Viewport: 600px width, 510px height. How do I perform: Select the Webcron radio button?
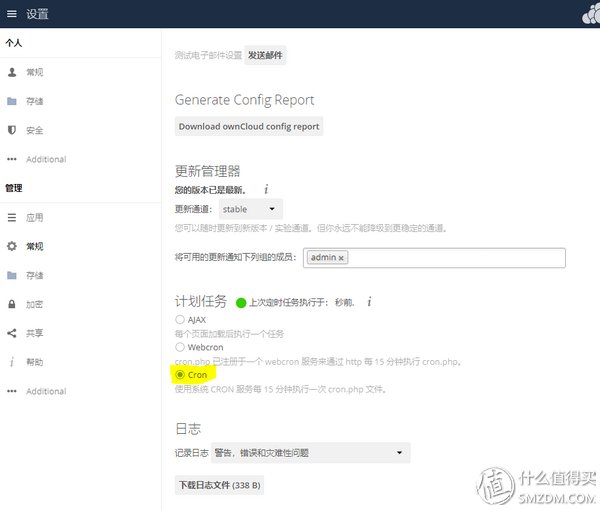[180, 347]
